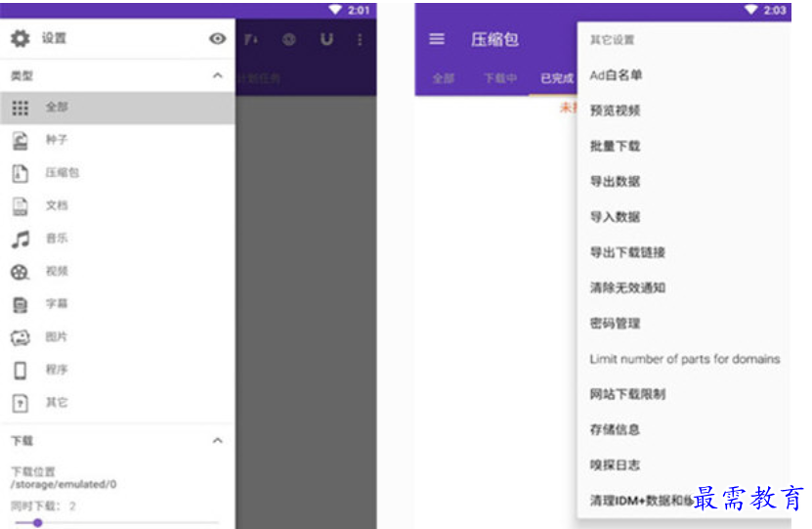Choose 批量下载 menu item
This screenshot has height=529, width=812.
616,146
